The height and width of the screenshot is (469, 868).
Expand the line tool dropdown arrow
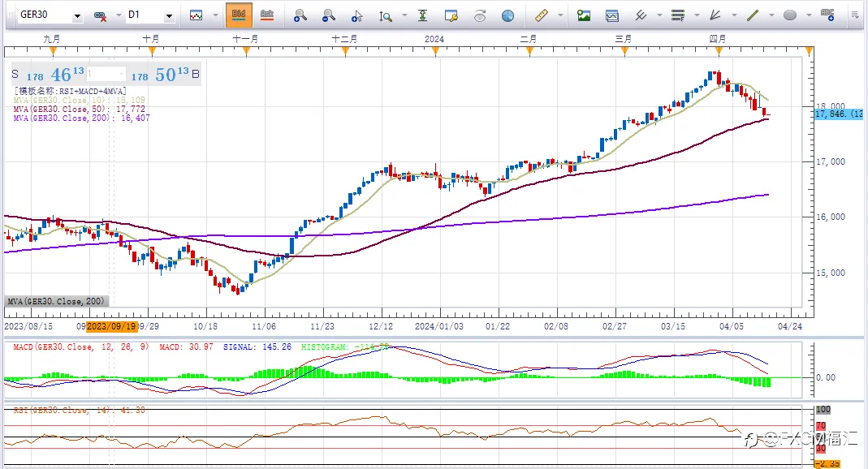[771, 15]
